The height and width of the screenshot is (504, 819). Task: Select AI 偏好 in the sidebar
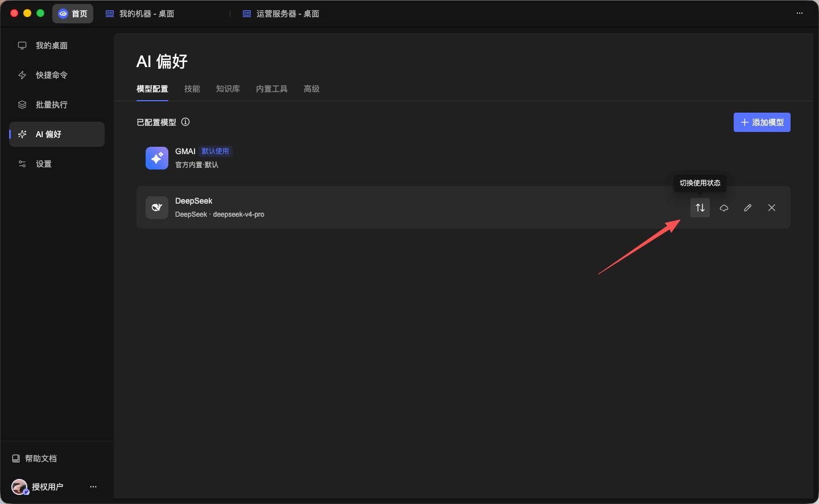57,134
